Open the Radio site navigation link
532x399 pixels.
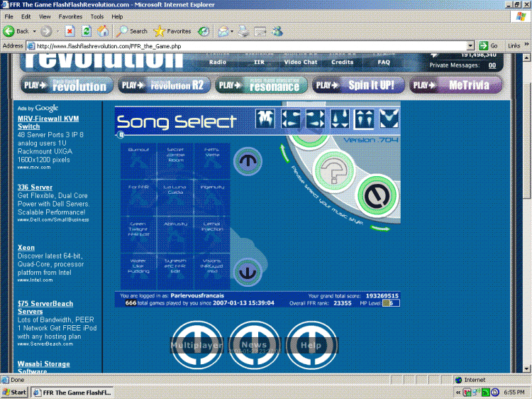pos(218,62)
